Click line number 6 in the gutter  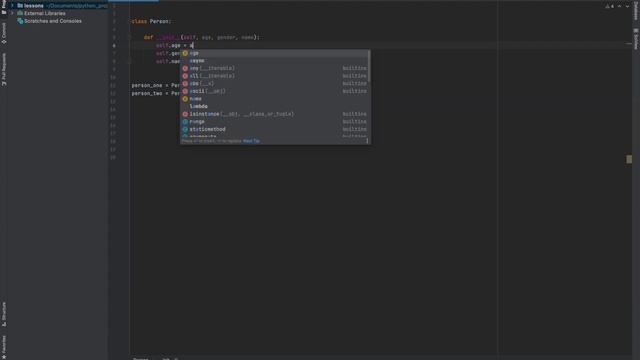pyautogui.click(x=114, y=45)
